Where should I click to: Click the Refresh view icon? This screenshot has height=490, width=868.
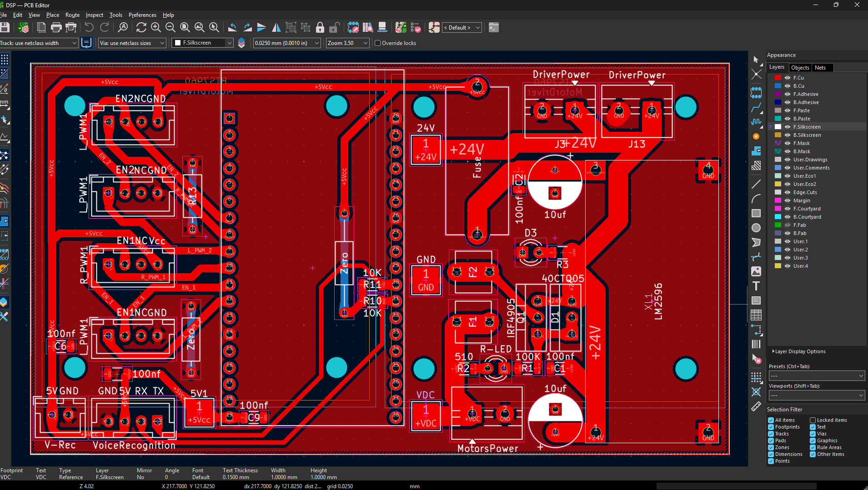(141, 27)
